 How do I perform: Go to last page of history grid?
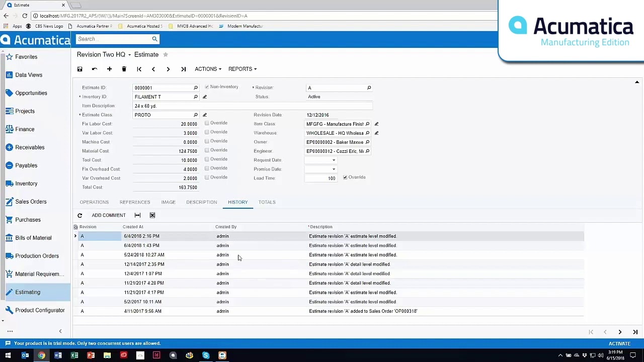(635, 332)
